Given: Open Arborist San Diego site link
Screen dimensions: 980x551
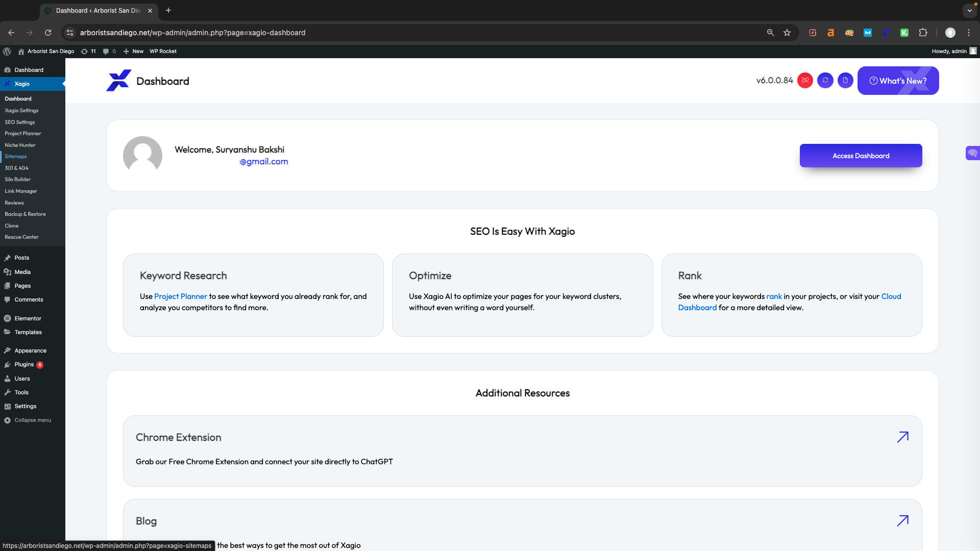Looking at the screenshot, I should [x=46, y=51].
